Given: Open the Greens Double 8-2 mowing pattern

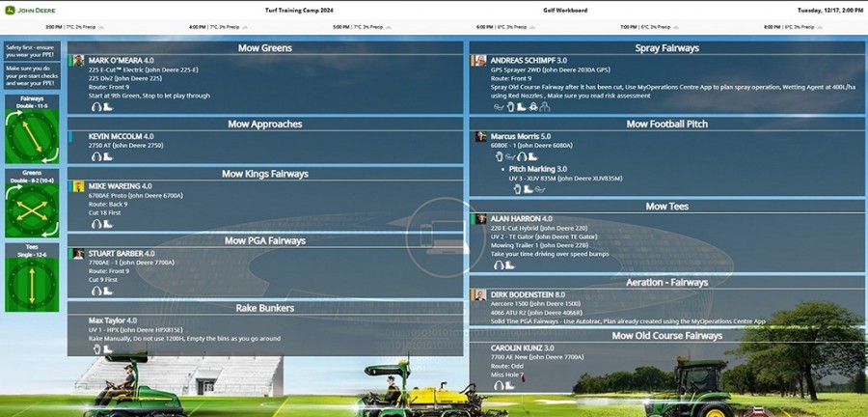Looking at the screenshot, I should pos(32,204).
